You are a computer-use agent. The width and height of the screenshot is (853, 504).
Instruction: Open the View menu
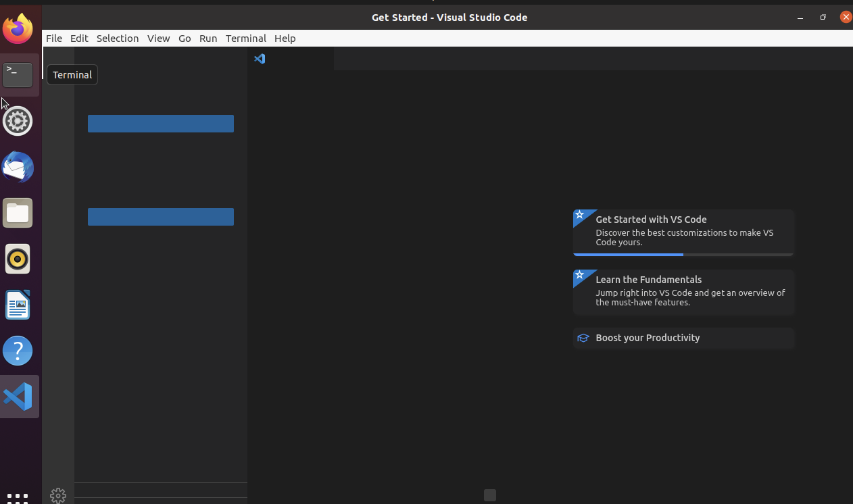tap(159, 39)
